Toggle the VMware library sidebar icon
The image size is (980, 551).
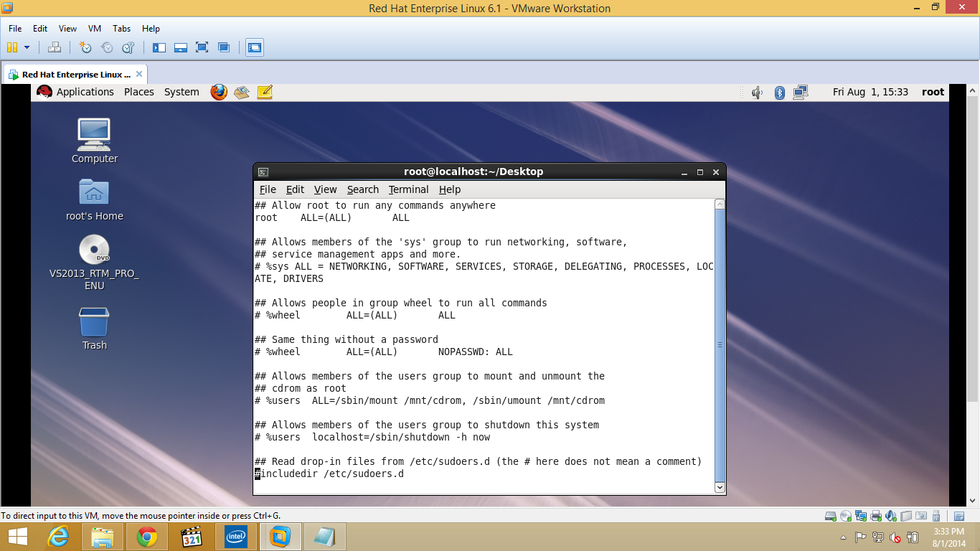click(159, 47)
